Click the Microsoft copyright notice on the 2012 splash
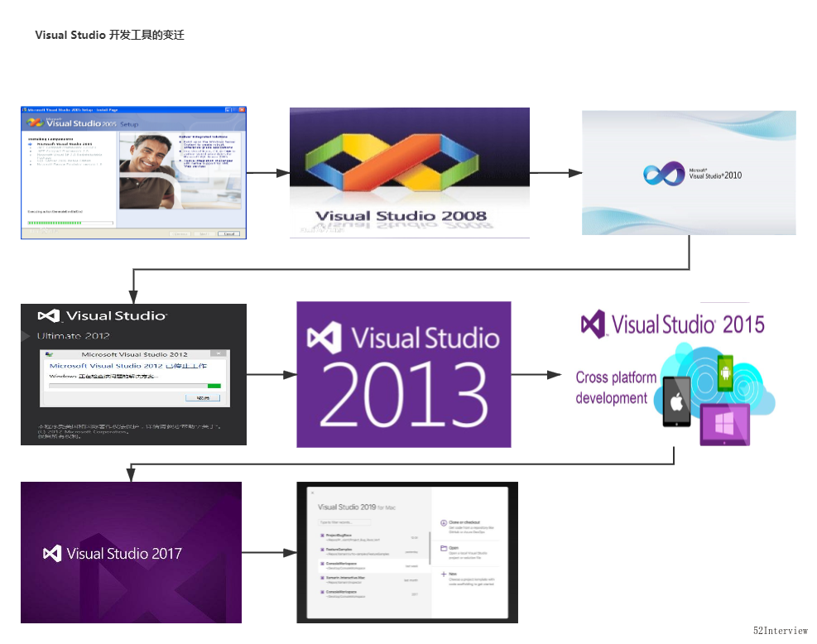Image resolution: width=817 pixels, height=644 pixels. [129, 431]
